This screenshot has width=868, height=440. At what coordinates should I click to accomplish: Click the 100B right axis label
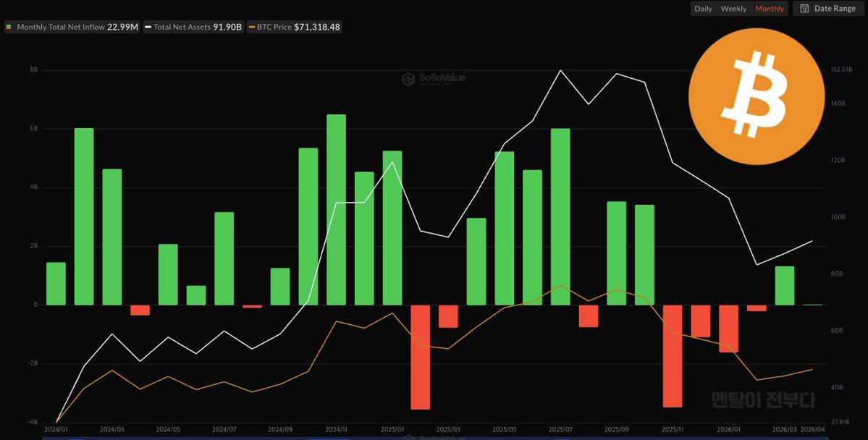(838, 218)
